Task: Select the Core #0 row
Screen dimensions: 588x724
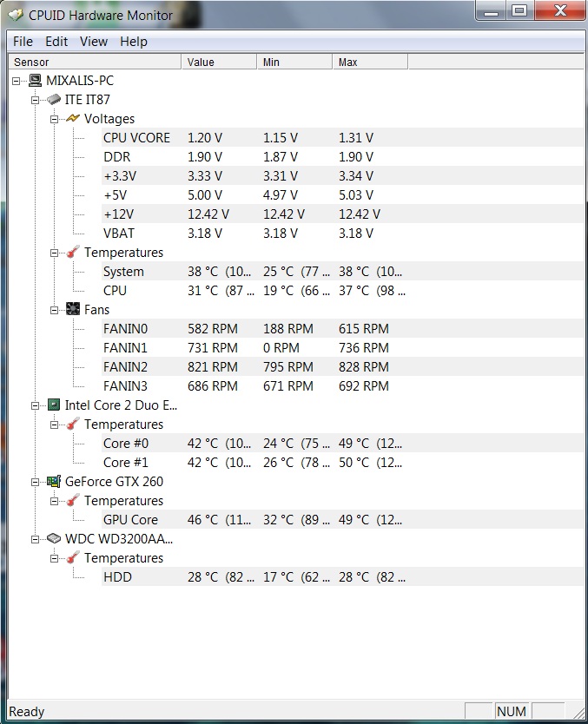Action: (342, 444)
